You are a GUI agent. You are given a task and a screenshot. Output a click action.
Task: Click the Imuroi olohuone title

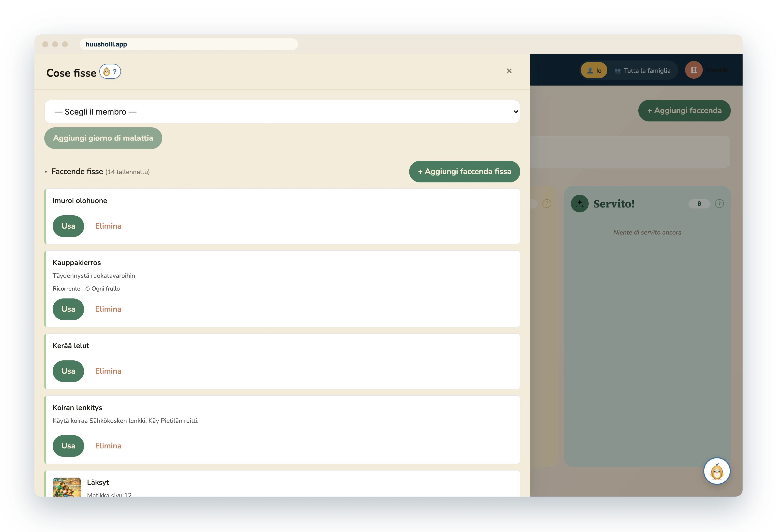[x=80, y=201]
